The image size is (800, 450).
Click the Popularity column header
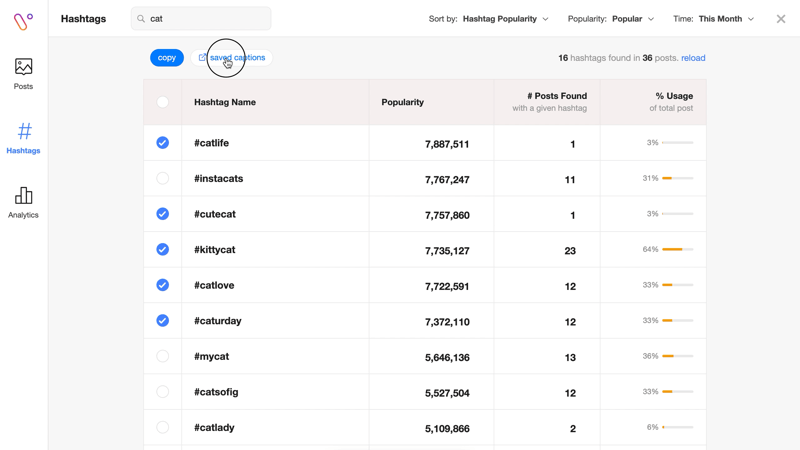[403, 102]
